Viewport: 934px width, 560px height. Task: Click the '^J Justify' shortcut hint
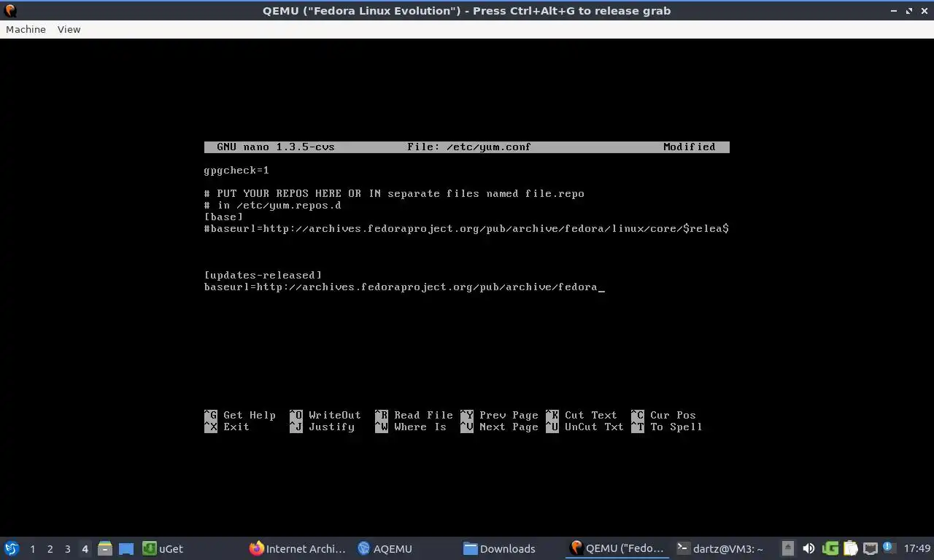click(x=322, y=427)
